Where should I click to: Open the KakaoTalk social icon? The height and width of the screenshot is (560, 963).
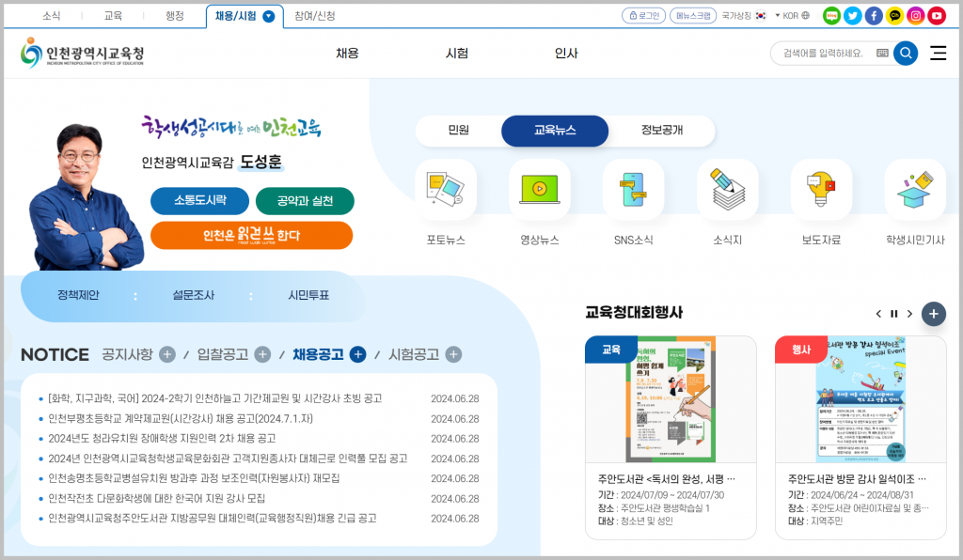894,16
